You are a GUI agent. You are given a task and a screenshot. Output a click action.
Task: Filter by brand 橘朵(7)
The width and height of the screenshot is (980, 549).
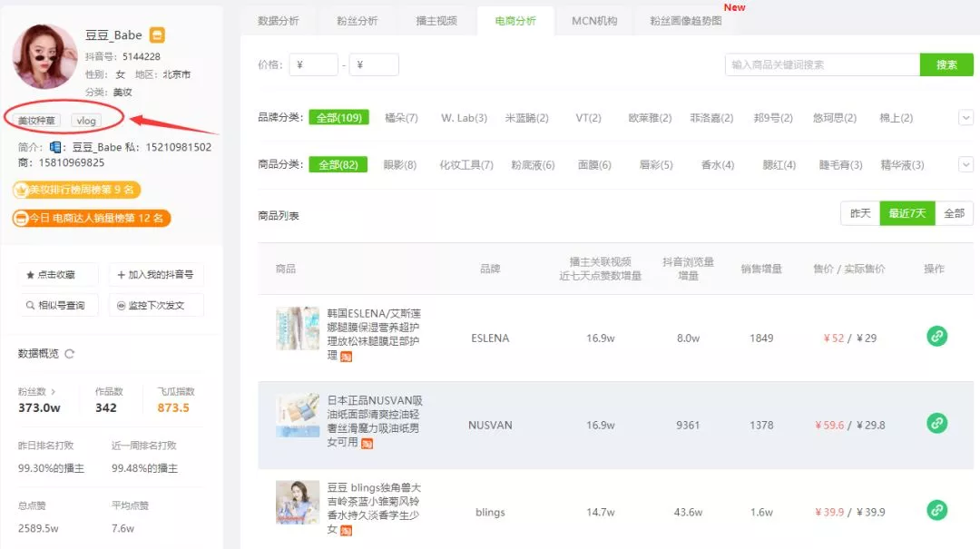[x=401, y=118]
